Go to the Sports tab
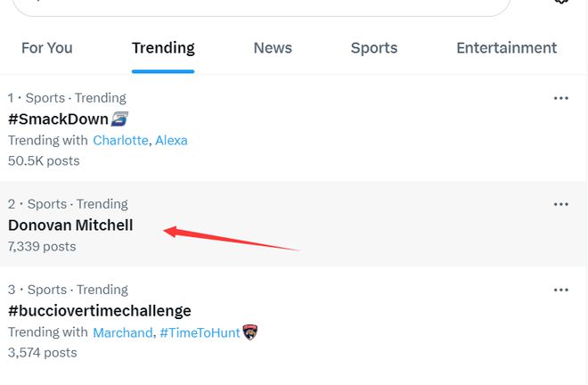Screen dimensions: 588x385 (374, 48)
